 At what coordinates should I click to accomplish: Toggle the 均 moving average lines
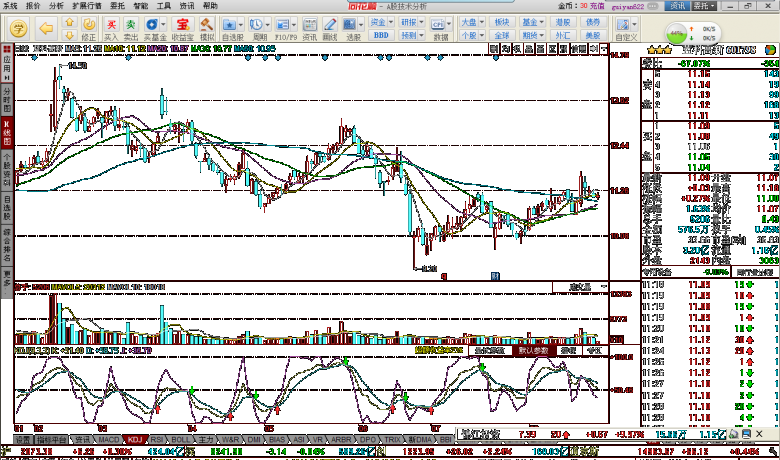tap(505, 48)
